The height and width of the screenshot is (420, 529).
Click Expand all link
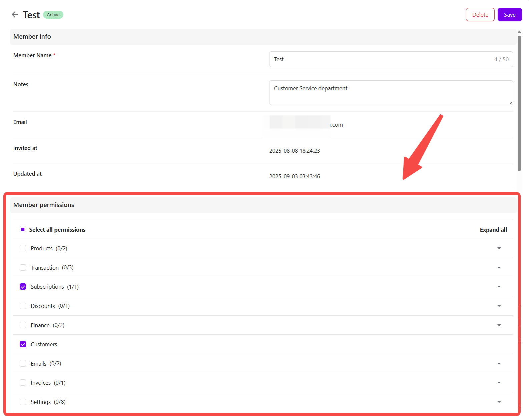point(493,230)
